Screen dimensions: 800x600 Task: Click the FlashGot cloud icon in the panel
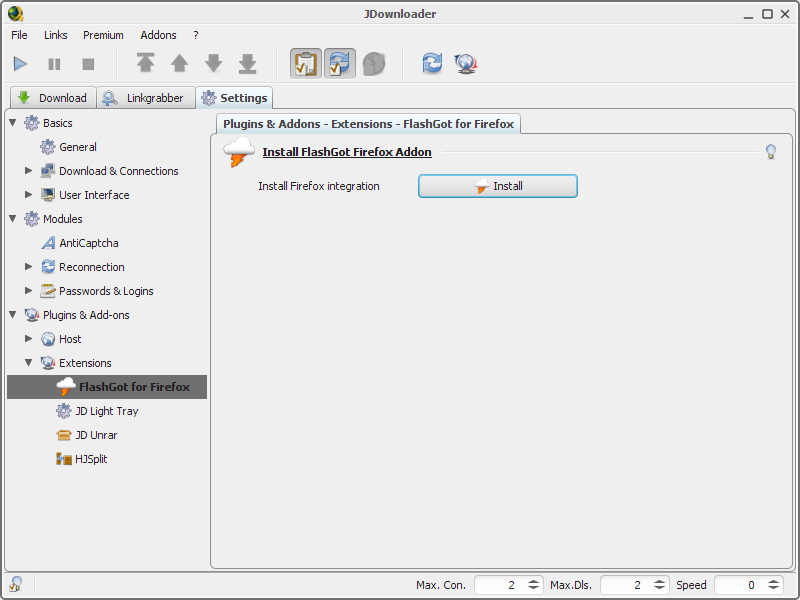coord(238,152)
